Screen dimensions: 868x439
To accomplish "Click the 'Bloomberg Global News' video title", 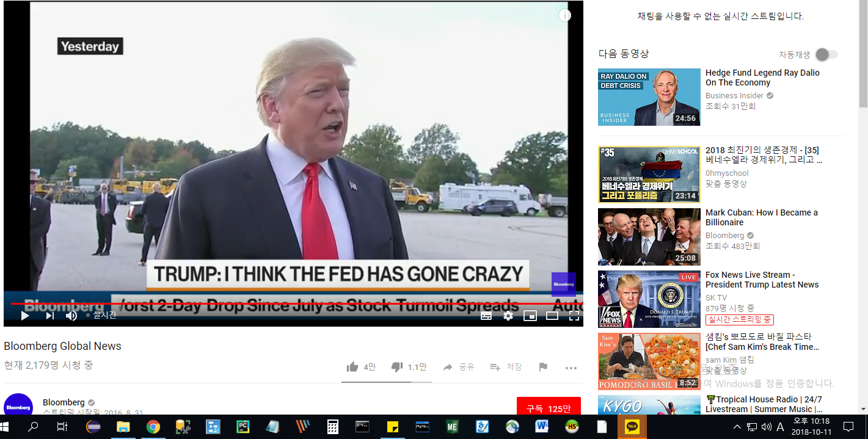I will click(x=62, y=346).
